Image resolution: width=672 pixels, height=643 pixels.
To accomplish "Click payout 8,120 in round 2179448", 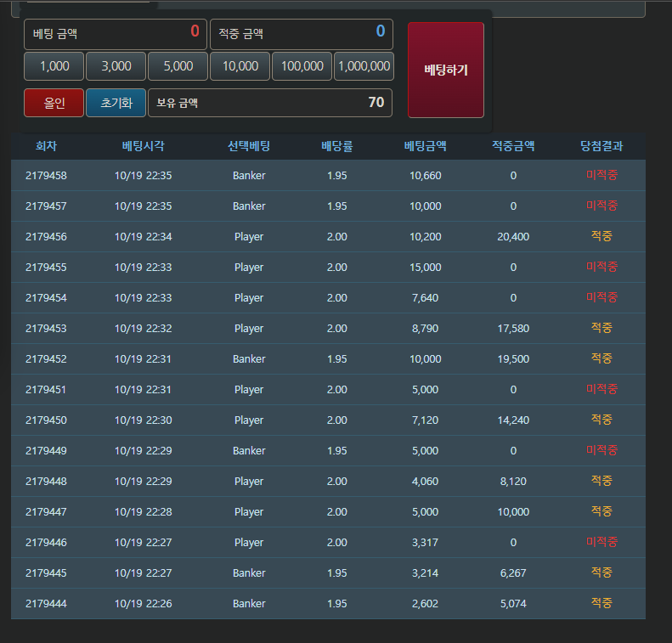I will tap(513, 482).
